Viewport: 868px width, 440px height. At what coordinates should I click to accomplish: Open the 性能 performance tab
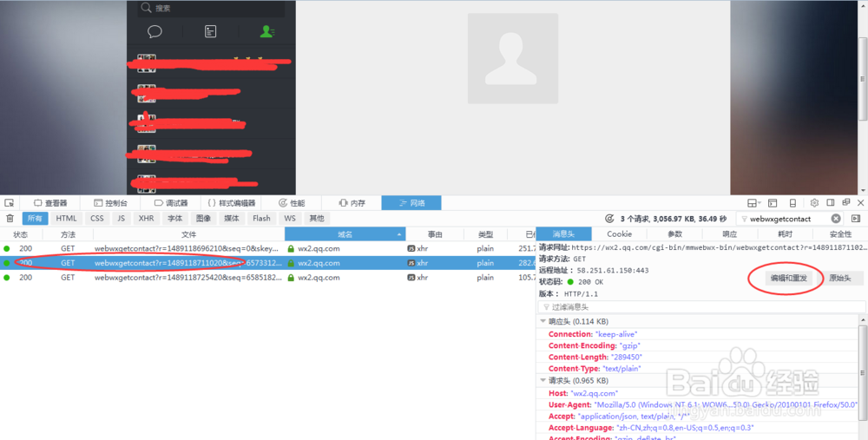point(292,203)
